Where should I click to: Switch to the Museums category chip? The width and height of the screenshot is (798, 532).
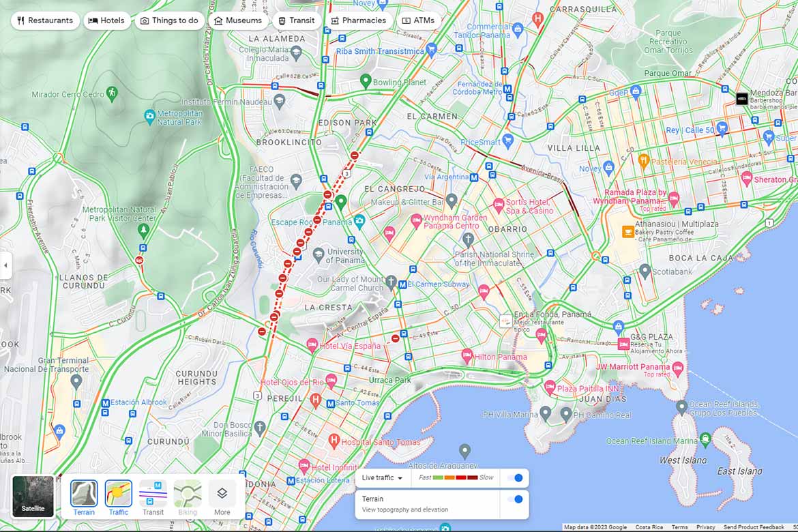[x=238, y=20]
